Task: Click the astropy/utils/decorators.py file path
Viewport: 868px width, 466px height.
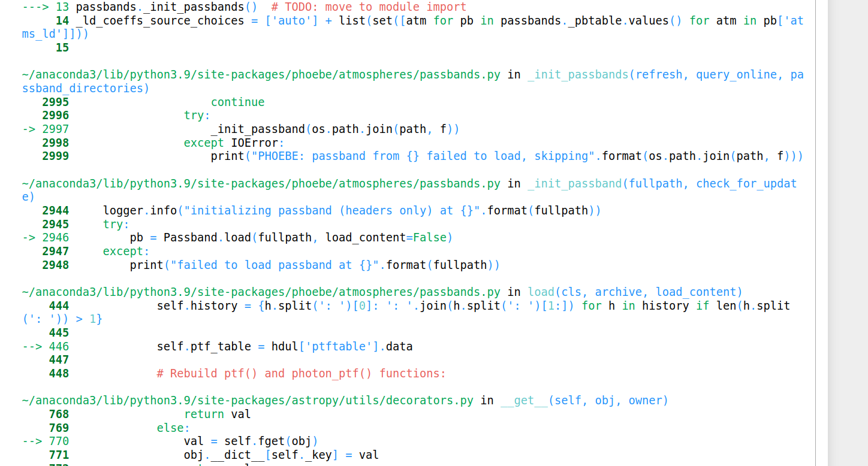Action: (248, 401)
